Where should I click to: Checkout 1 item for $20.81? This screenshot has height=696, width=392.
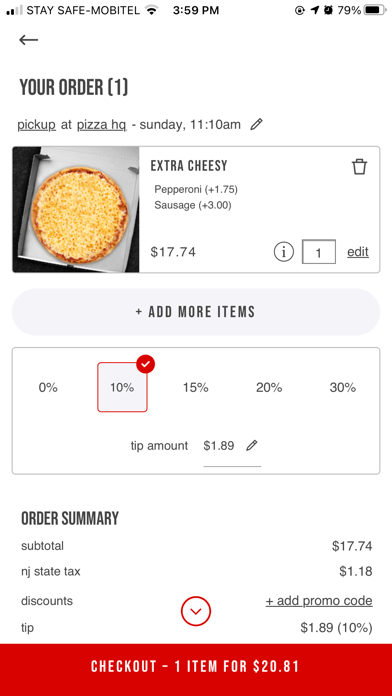point(196,667)
